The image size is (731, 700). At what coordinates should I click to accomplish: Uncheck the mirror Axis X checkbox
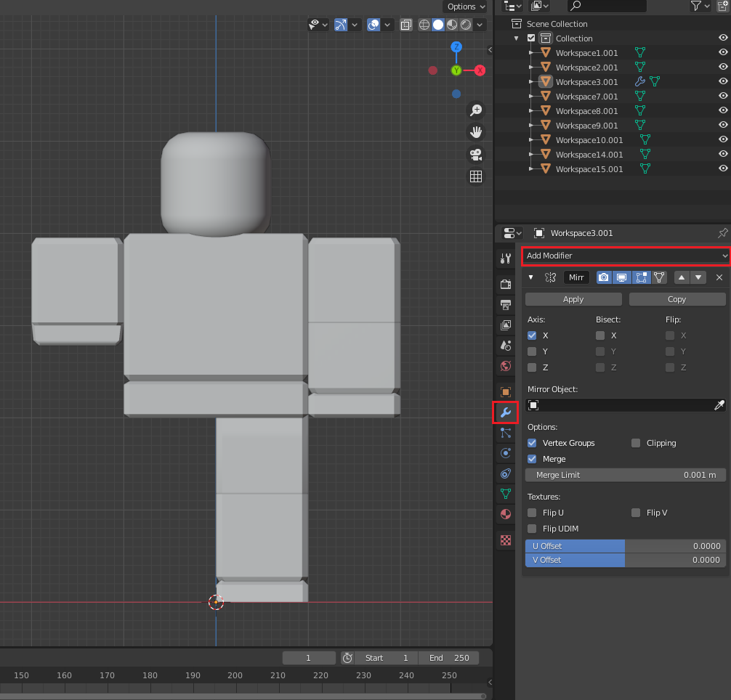tap(532, 335)
